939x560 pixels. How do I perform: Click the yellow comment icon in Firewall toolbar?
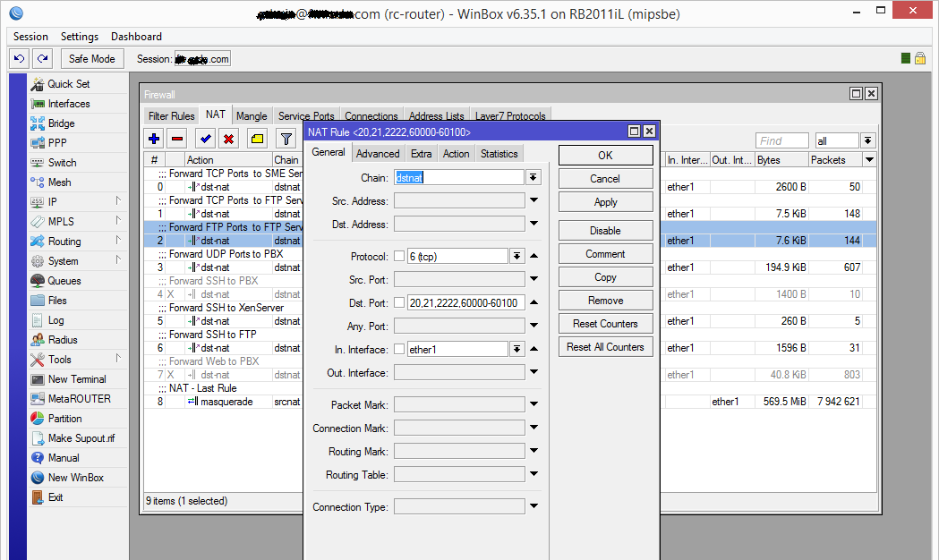coord(258,139)
